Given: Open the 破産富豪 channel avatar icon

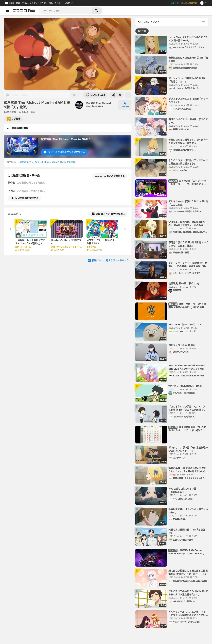Looking at the screenshot, I should (x=79, y=105).
